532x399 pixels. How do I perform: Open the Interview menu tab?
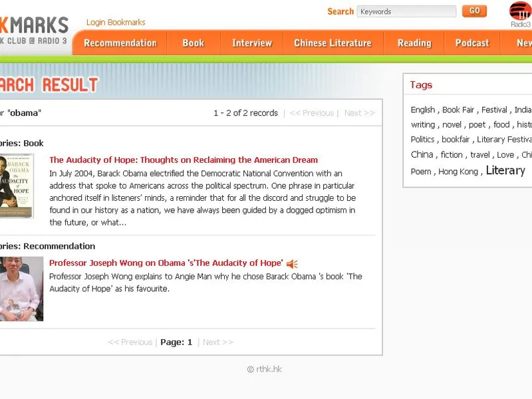[x=252, y=43]
